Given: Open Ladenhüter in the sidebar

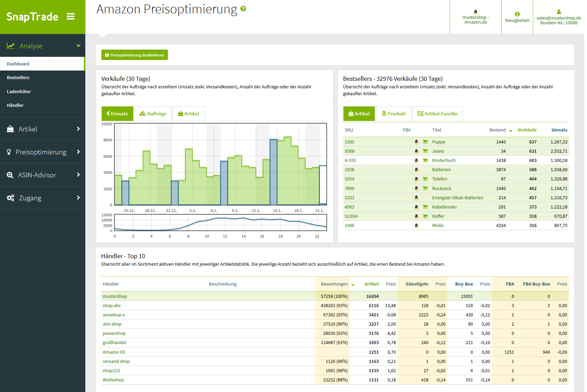Looking at the screenshot, I should (x=19, y=91).
